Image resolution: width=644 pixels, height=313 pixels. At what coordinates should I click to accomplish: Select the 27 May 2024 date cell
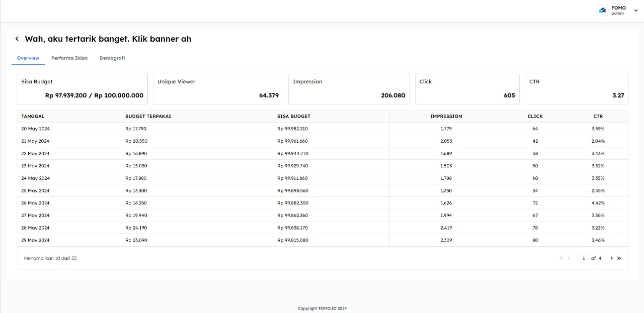pyautogui.click(x=35, y=216)
